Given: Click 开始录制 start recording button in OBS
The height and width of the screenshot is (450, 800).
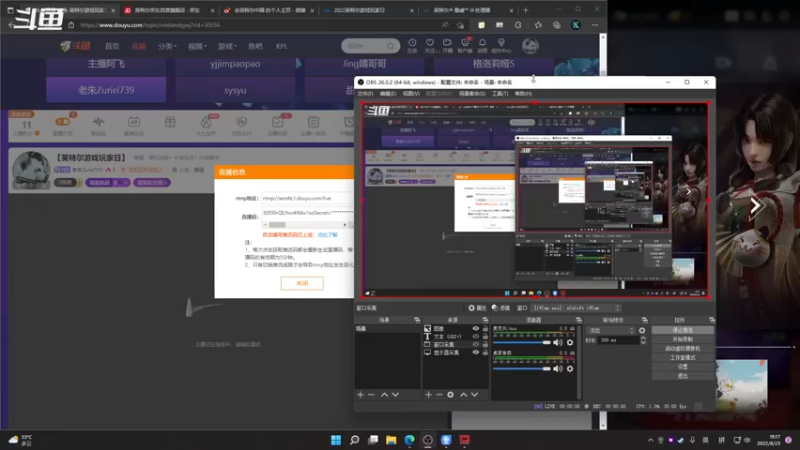Looking at the screenshot, I should pos(683,339).
